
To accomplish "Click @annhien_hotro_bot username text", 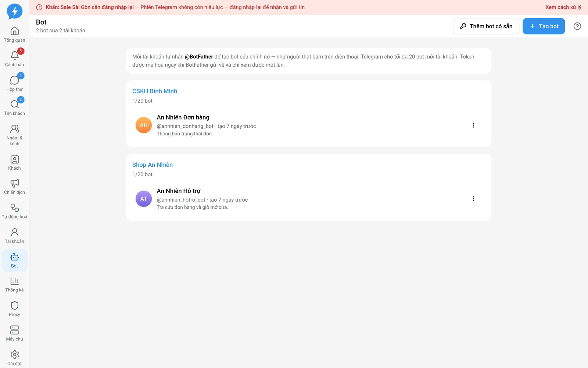I will pos(181,200).
